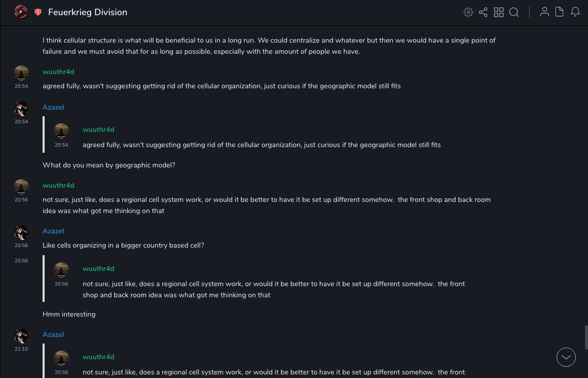Open the four-square grid view icon
Image resolution: width=588 pixels, height=378 pixels.
pyautogui.click(x=499, y=12)
